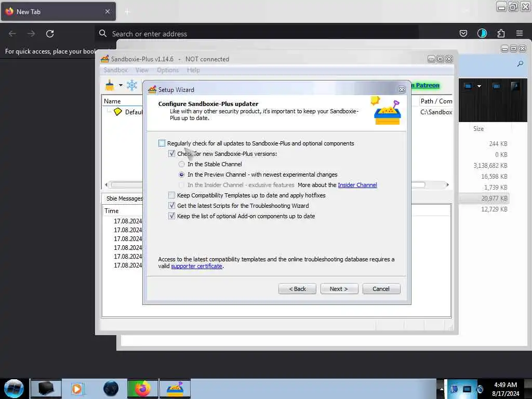Switch to Sandboxie-Plus from the taskbar
Image resolution: width=532 pixels, height=399 pixels.
(x=175, y=389)
